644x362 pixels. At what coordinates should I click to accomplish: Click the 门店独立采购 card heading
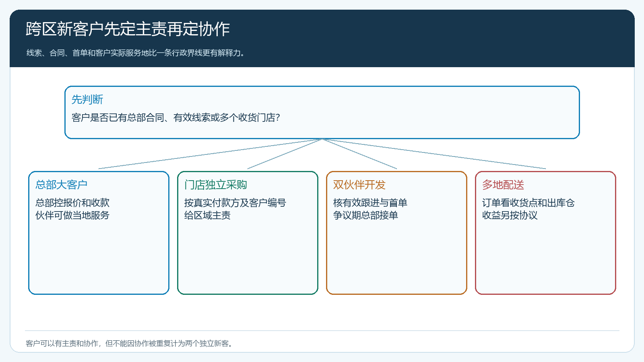[x=216, y=185]
